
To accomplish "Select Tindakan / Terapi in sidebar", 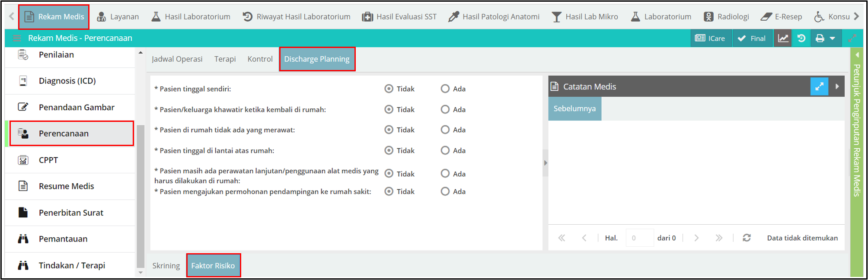I will 70,265.
